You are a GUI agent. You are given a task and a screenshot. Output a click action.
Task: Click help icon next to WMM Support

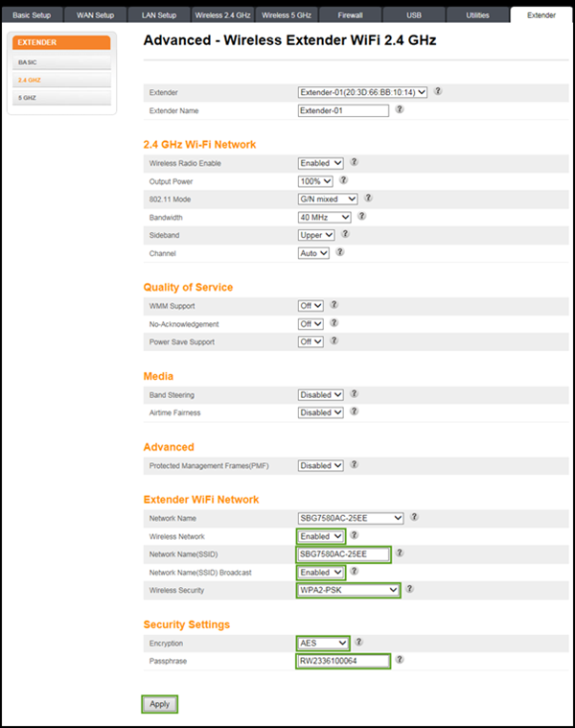tap(333, 305)
